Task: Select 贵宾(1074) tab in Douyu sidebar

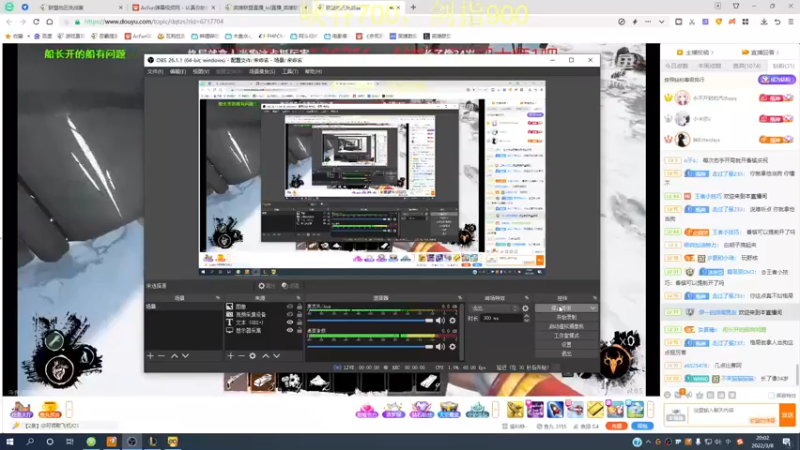Action: pyautogui.click(x=746, y=66)
